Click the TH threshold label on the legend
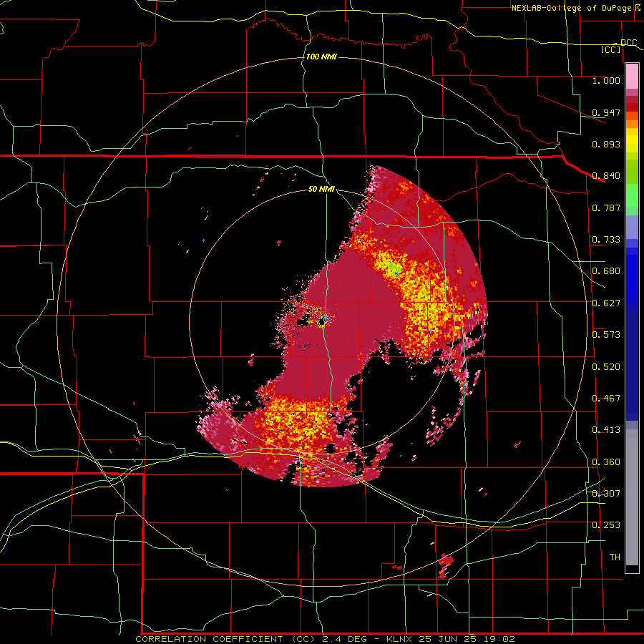The height and width of the screenshot is (644, 644). click(x=615, y=557)
